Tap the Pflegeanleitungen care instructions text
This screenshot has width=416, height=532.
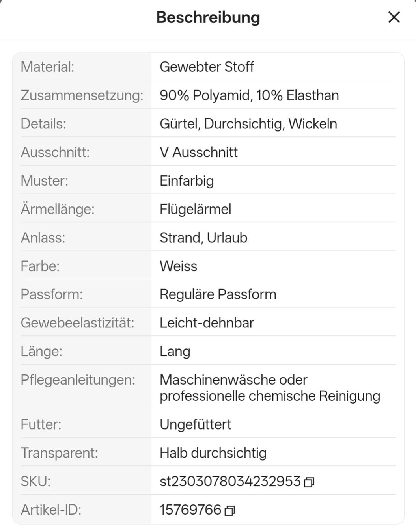[270, 388]
